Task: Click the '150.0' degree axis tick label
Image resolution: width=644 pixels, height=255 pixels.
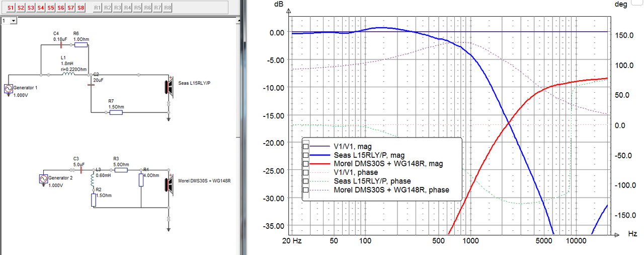Action: pos(623,36)
